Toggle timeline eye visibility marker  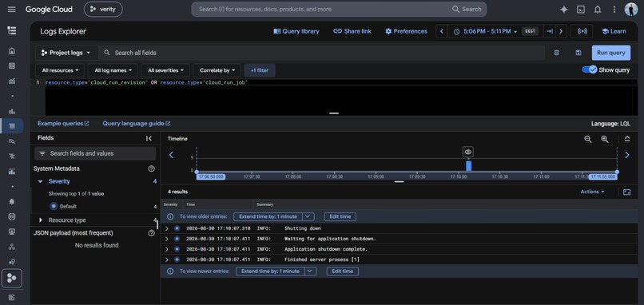pyautogui.click(x=467, y=152)
